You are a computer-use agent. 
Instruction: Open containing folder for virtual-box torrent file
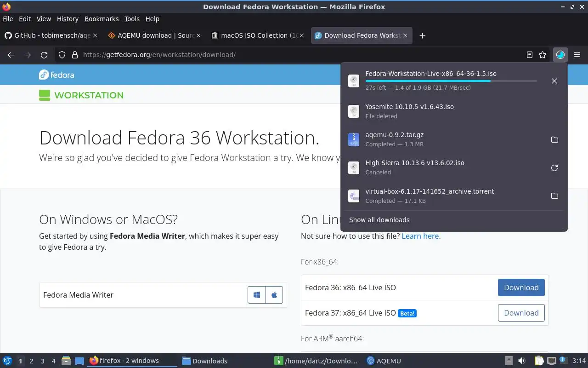tap(554, 196)
